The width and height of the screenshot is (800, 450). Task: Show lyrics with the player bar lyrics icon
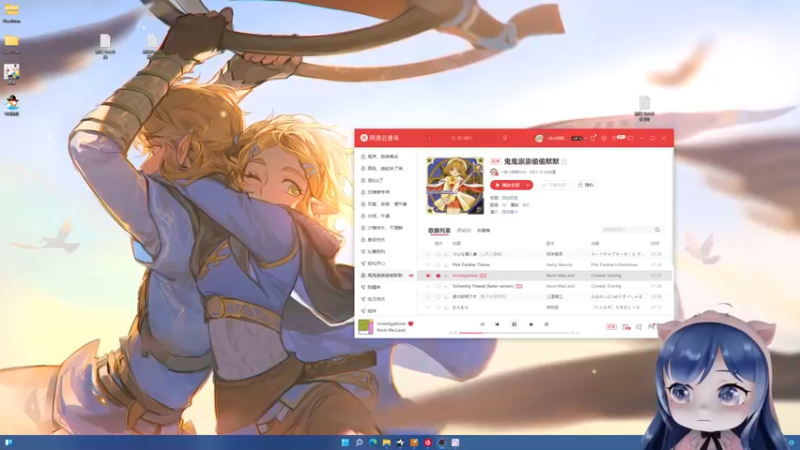546,324
